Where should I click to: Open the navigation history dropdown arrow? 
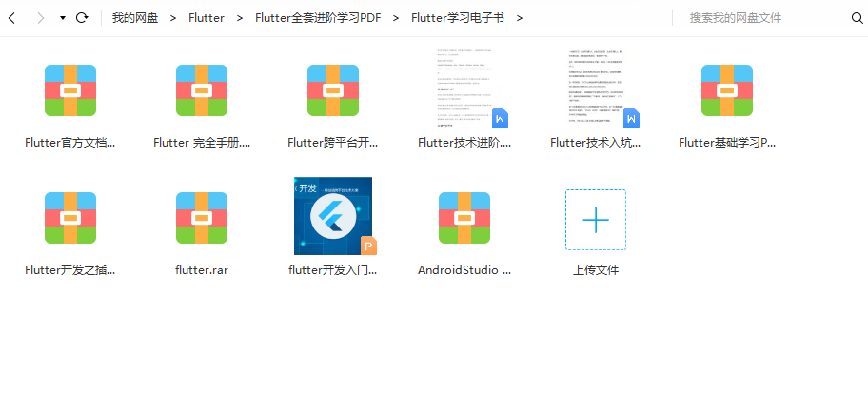click(63, 18)
